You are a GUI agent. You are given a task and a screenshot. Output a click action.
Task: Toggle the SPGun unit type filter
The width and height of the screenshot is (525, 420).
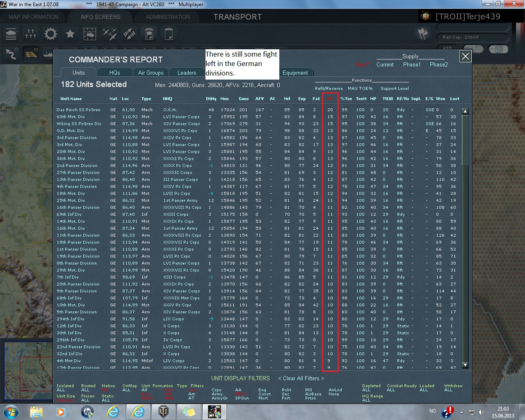point(242,398)
